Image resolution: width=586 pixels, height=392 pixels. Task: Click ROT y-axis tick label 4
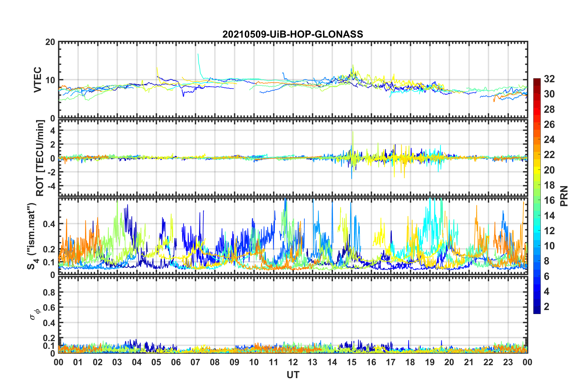[x=53, y=130]
